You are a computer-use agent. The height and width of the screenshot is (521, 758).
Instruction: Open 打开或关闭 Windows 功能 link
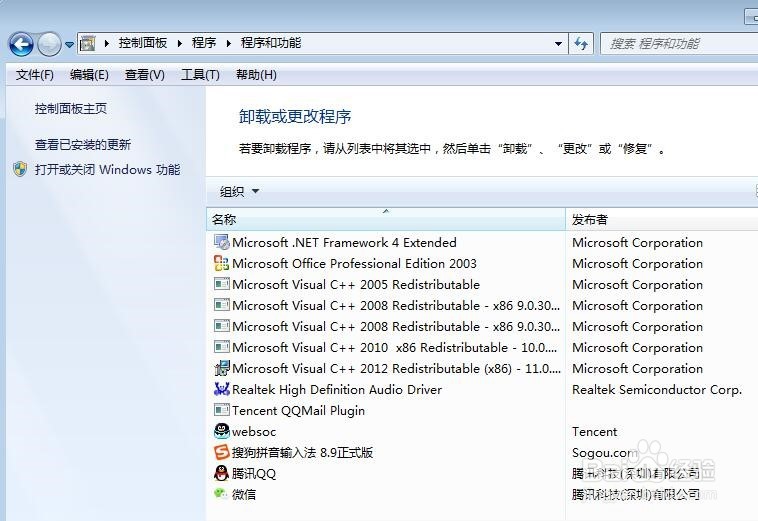(107, 169)
